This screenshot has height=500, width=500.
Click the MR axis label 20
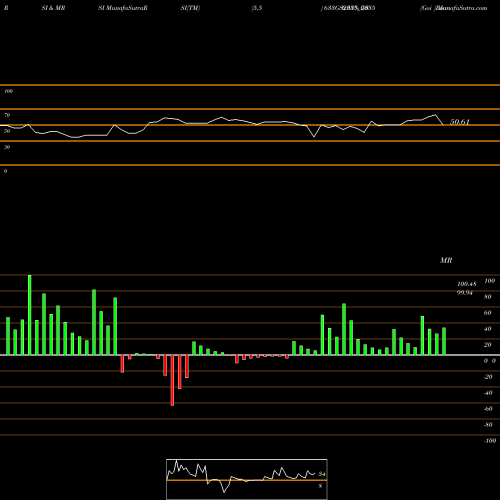click(x=488, y=345)
